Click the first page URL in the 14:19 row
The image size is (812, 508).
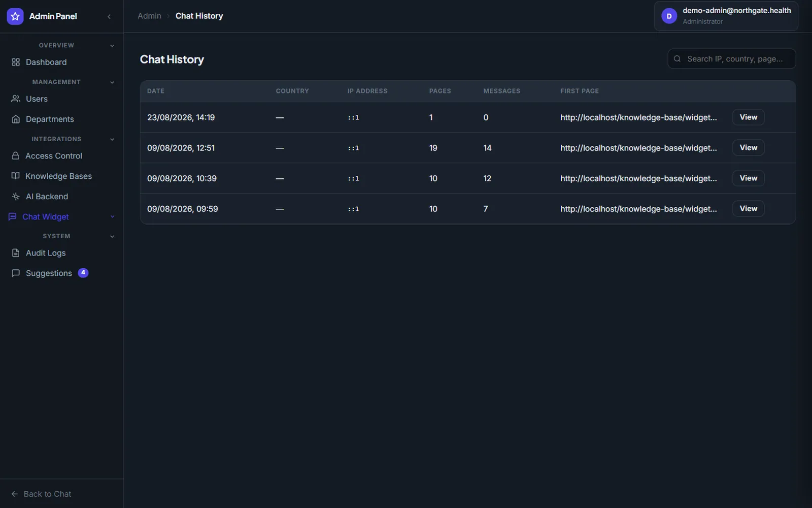[638, 117]
